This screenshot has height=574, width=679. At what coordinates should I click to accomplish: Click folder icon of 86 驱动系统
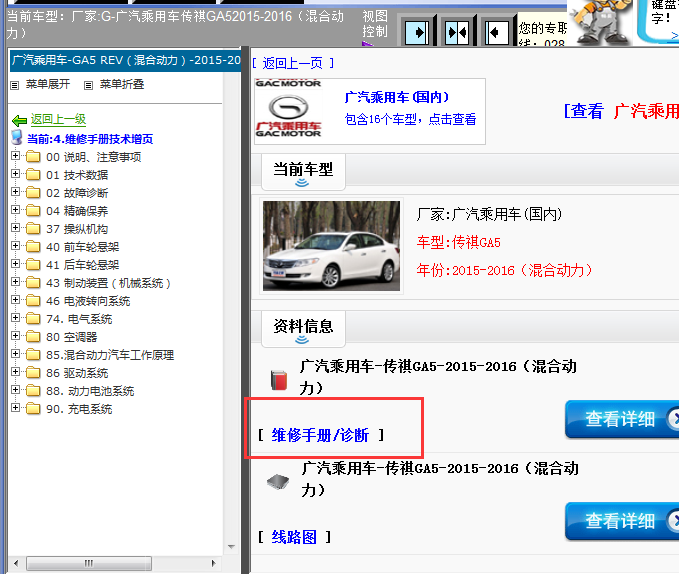(33, 372)
